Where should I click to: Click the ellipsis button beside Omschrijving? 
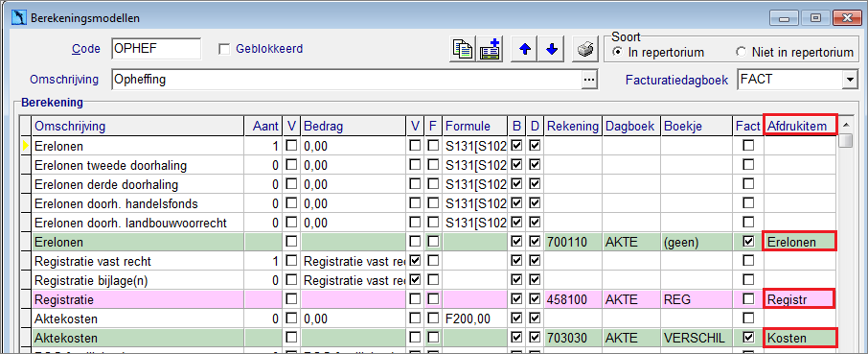(589, 80)
